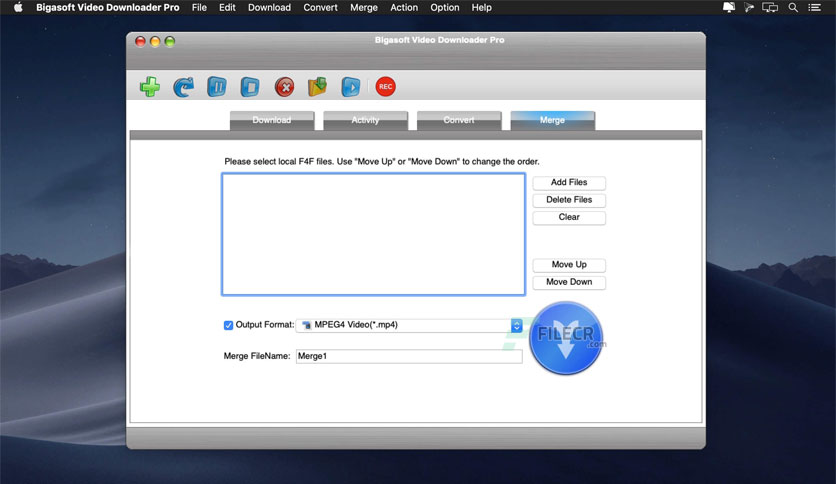This screenshot has width=836, height=484.
Task: Click the red REC record icon
Action: [x=385, y=86]
